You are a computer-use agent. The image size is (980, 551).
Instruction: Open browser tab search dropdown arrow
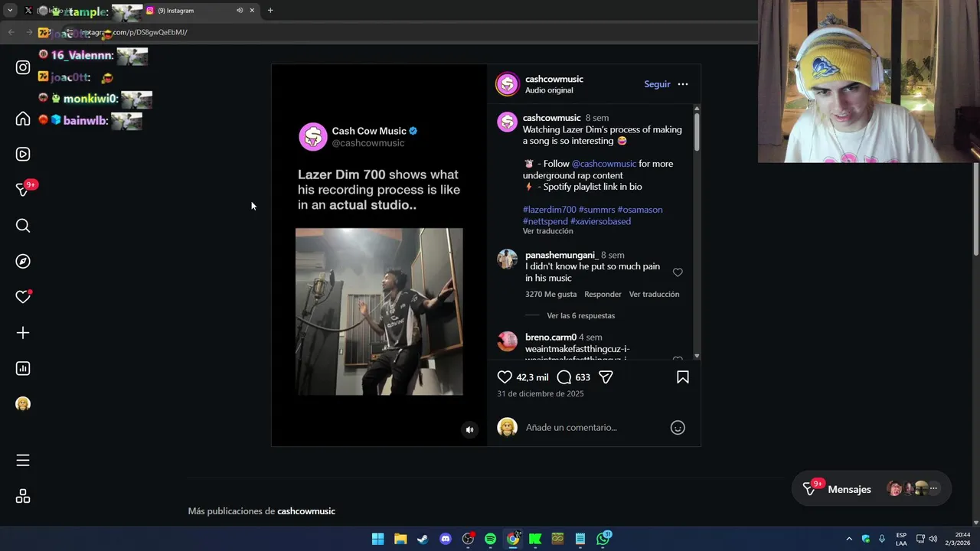click(10, 11)
